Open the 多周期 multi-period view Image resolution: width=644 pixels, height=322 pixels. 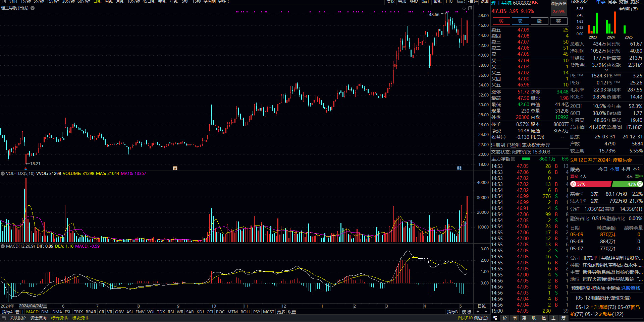[x=210, y=2]
